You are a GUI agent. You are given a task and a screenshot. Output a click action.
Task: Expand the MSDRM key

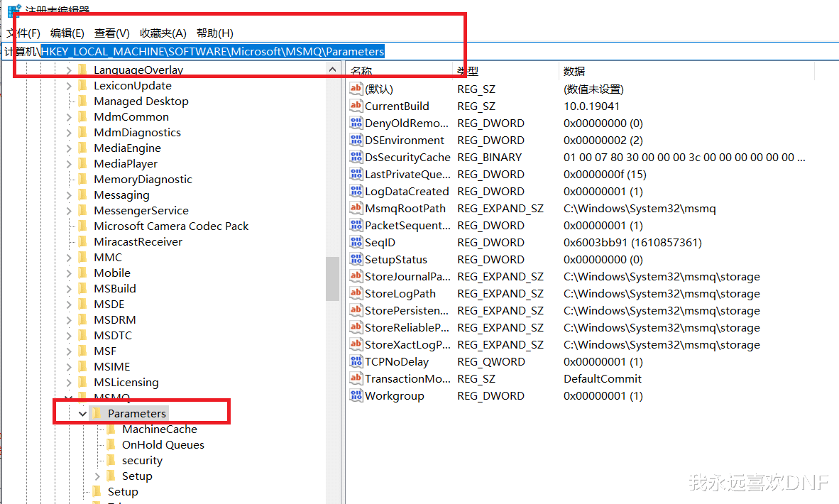pos(68,320)
